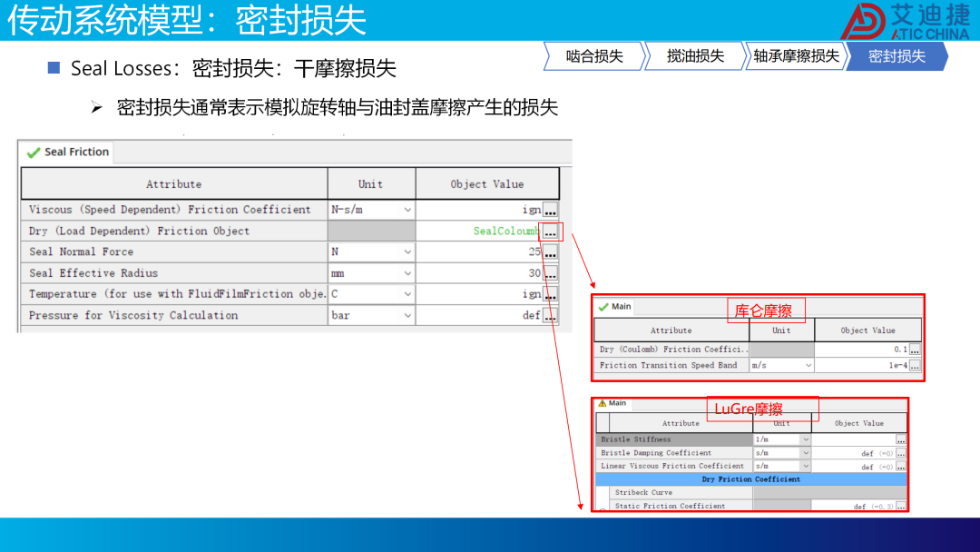Select Main tab in Coulomb friction panel
The width and height of the screenshot is (980, 552).
tap(614, 306)
